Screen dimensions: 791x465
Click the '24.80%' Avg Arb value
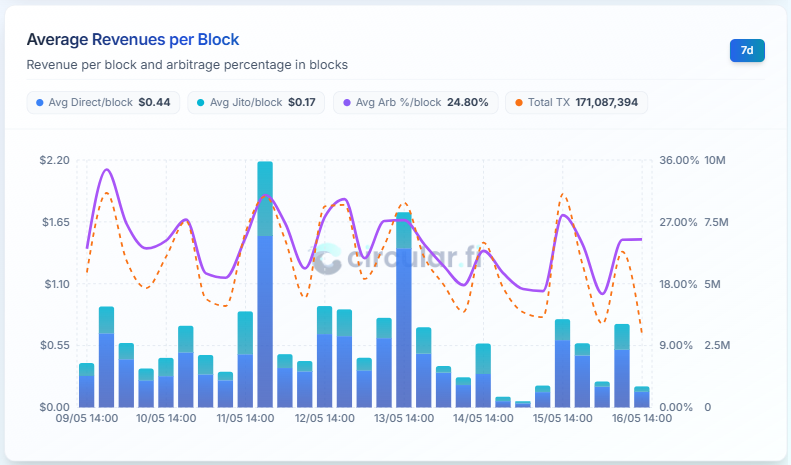(468, 102)
